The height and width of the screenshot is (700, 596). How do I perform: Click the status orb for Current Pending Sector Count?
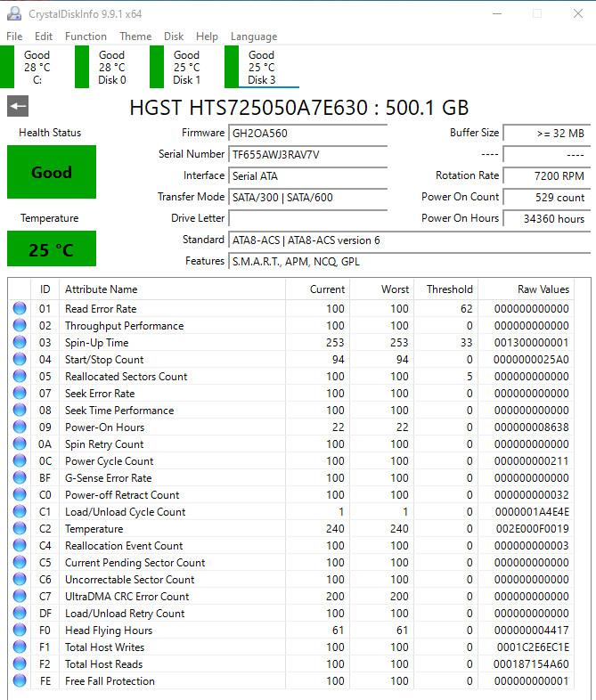point(20,562)
